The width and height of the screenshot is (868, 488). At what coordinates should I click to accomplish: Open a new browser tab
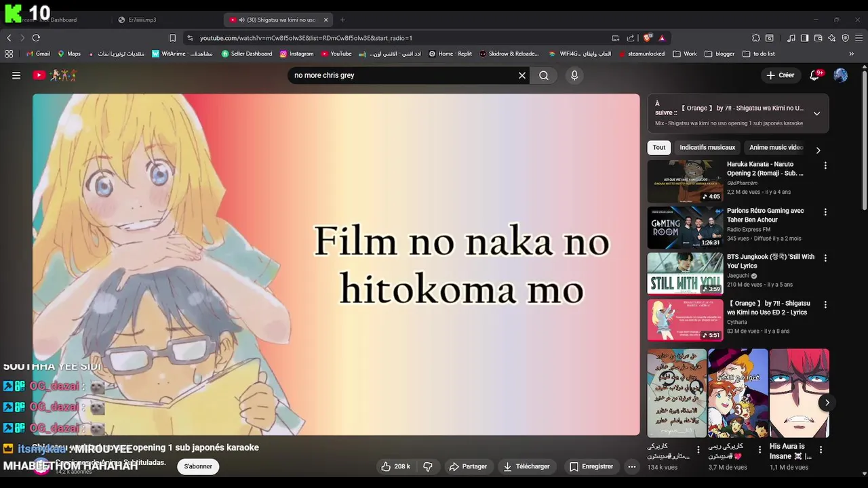point(342,20)
